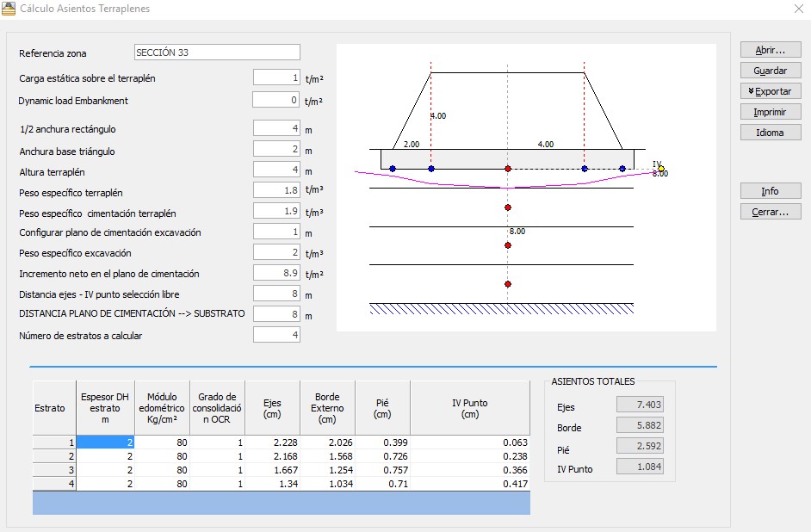The width and height of the screenshot is (811, 532).
Task: Click Ejes cell with value 2.168
Action: [x=273, y=456]
